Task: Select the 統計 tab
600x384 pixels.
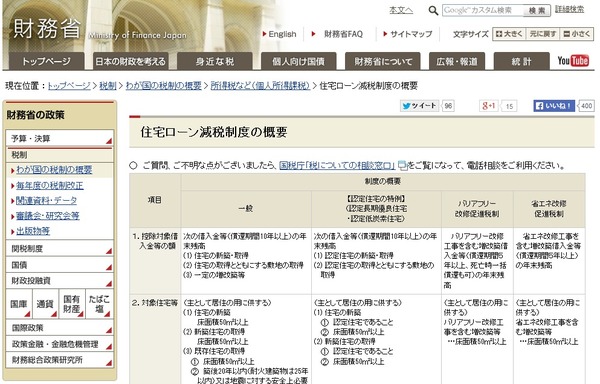Action: (x=522, y=61)
